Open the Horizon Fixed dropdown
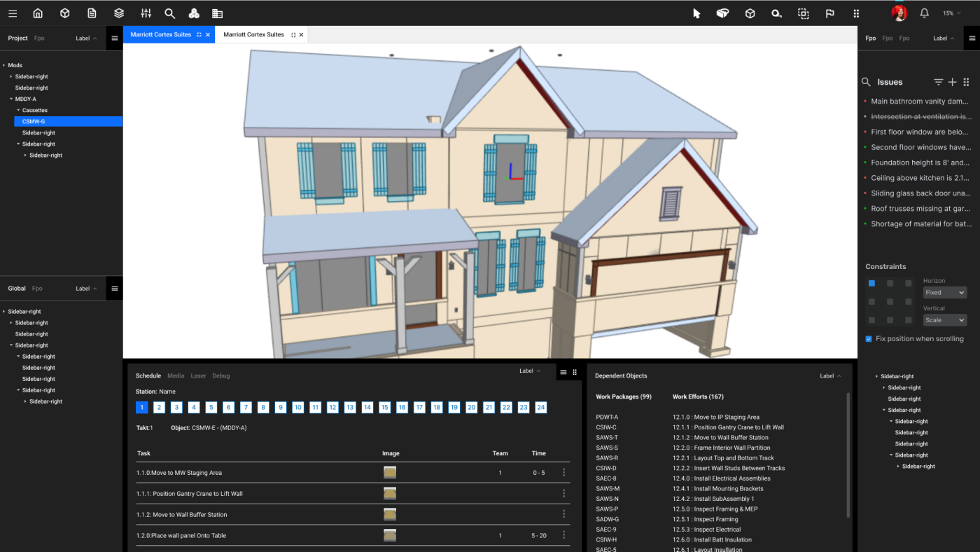Screen dimensions: 980x552 click(944, 293)
